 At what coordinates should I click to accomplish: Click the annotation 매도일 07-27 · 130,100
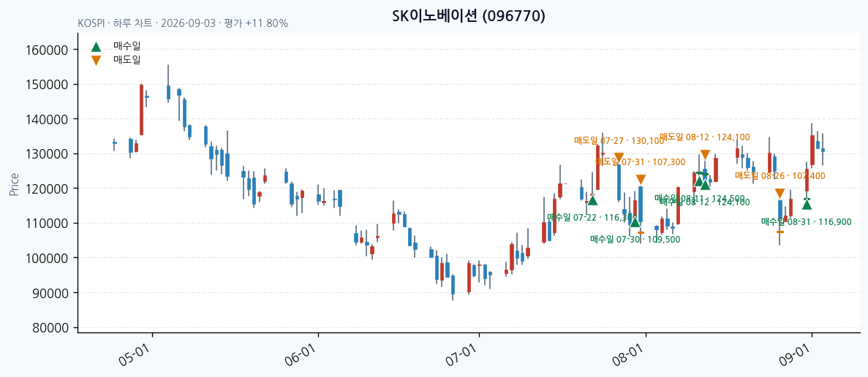pos(619,141)
